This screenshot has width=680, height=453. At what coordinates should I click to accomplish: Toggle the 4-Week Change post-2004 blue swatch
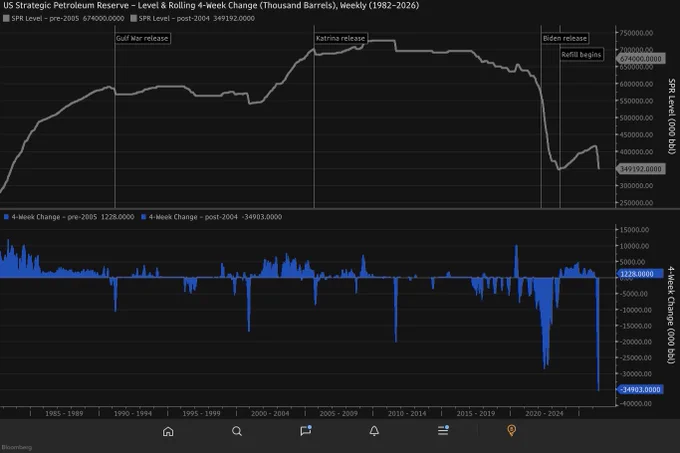click(x=144, y=217)
